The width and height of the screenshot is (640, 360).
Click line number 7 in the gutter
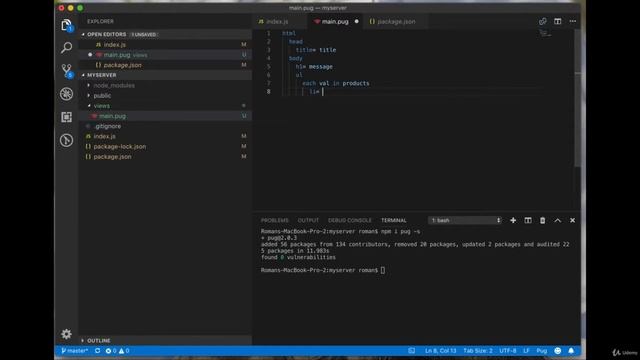click(269, 83)
